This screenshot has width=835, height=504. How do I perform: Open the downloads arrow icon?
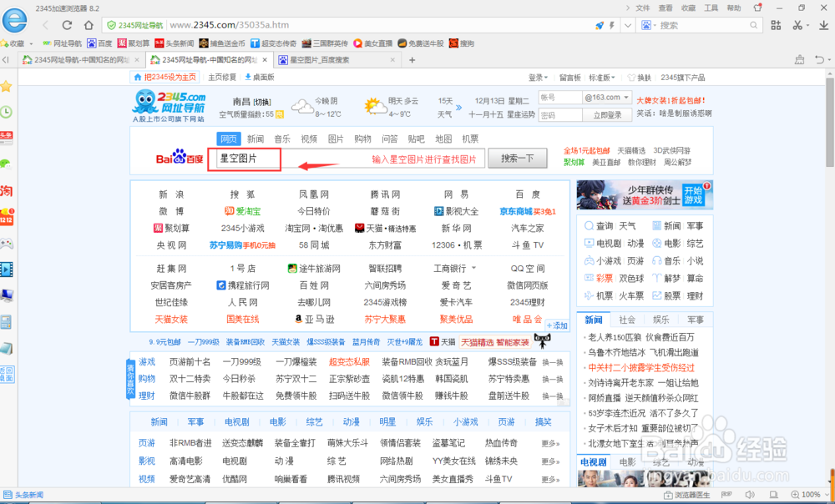824,25
